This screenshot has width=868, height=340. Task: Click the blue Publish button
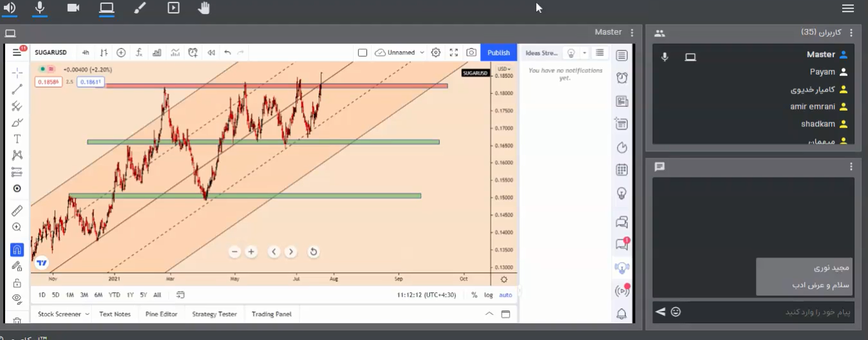[498, 53]
